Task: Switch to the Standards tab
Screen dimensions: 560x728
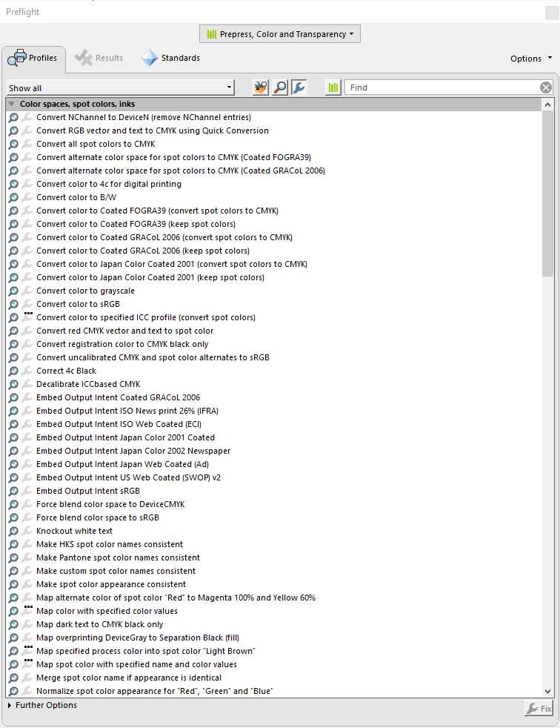Action: pyautogui.click(x=170, y=58)
